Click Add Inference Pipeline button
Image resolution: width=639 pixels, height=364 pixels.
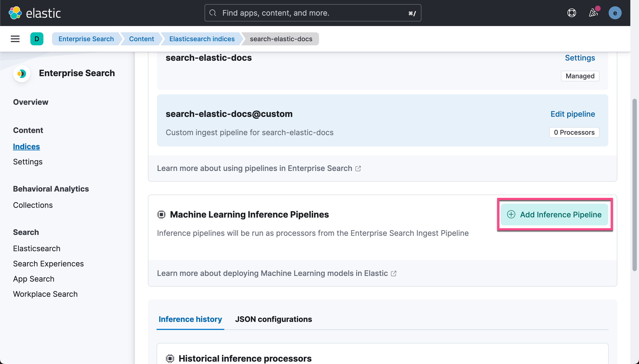pos(554,215)
